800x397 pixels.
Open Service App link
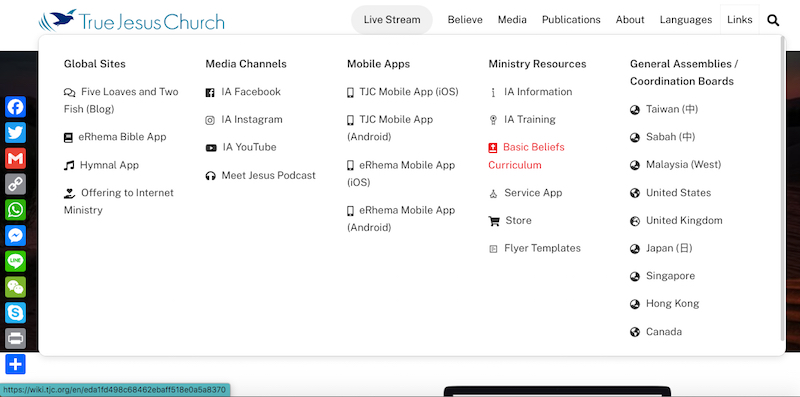526,193
